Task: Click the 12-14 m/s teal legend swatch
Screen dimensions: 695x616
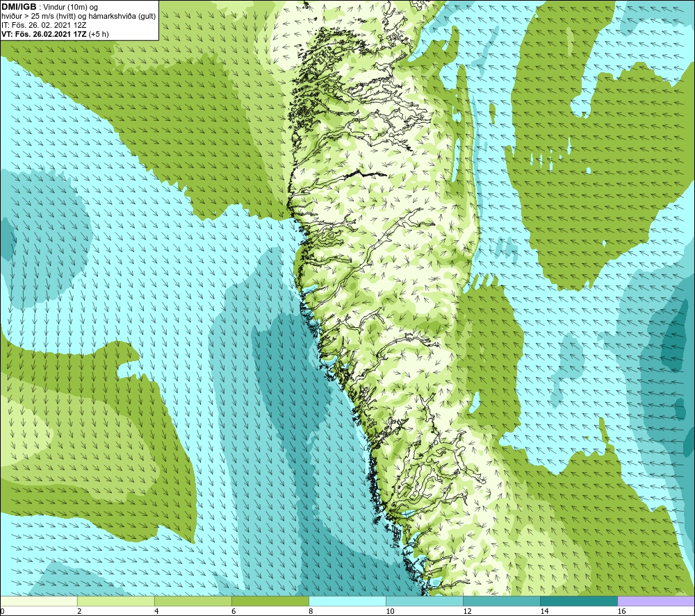Action: pos(501,601)
